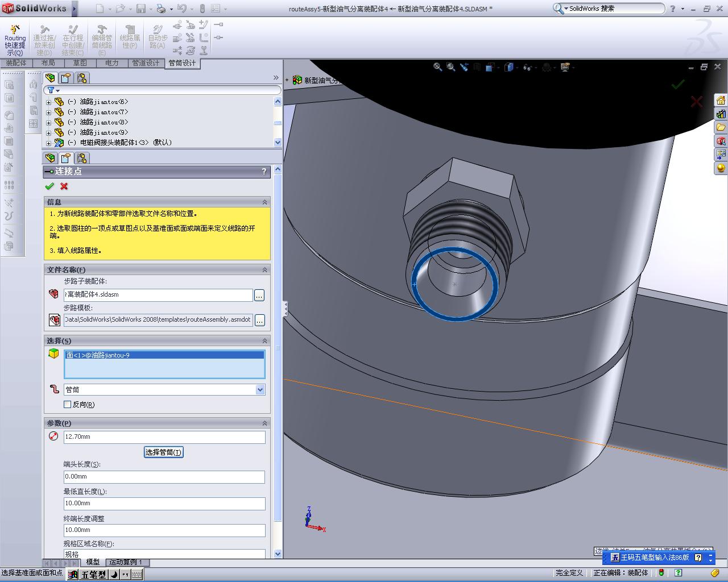Browse for the routing template file
The image size is (728, 582).
[259, 321]
